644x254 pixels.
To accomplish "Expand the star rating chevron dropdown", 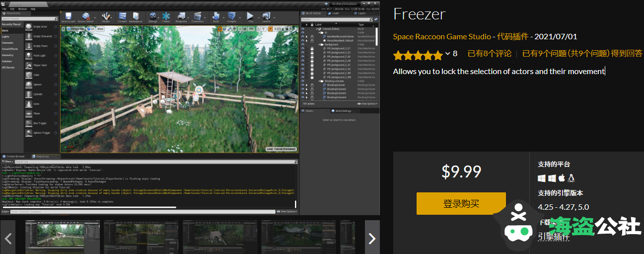I will [448, 54].
